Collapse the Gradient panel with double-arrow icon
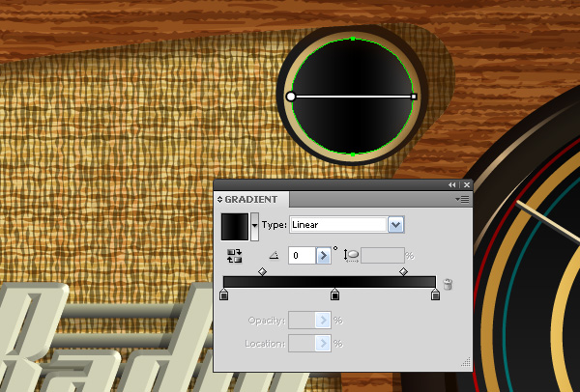This screenshot has width=580, height=392. 451,184
